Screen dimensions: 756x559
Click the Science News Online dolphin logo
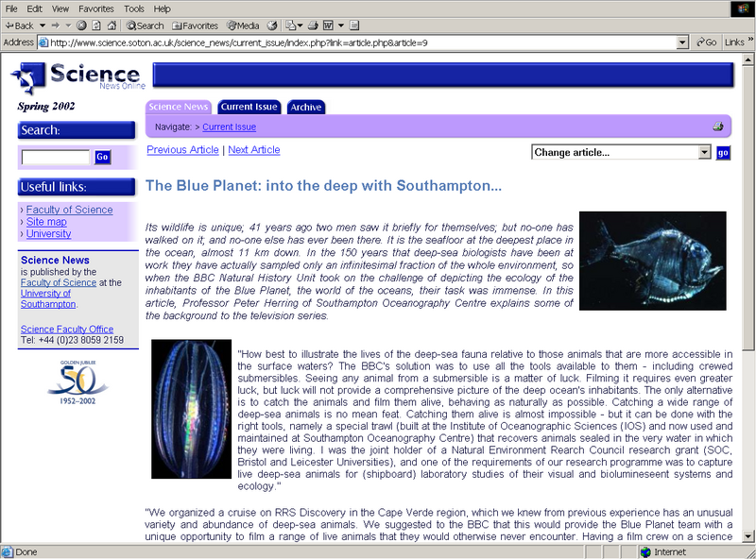(77, 77)
